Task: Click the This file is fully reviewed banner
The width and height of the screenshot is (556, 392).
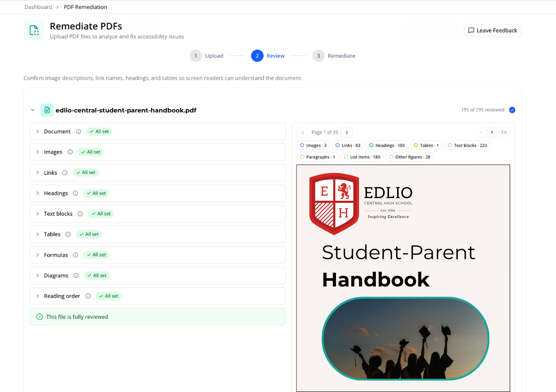Action: point(158,317)
